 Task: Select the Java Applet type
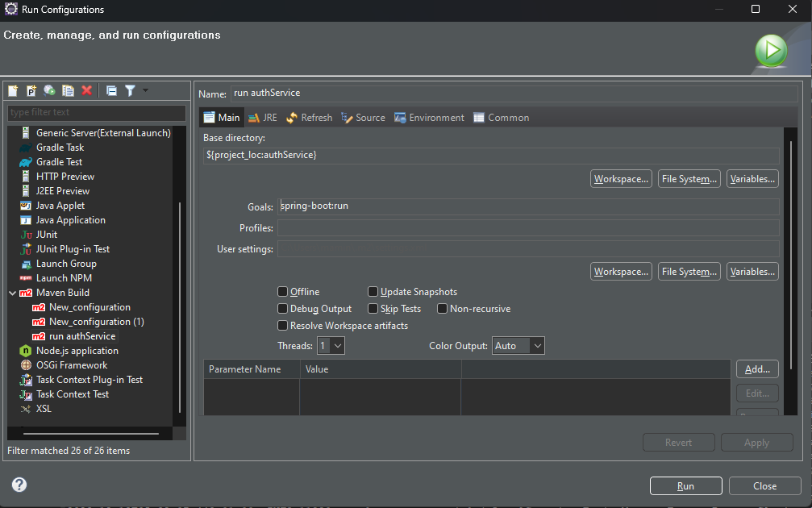click(x=60, y=206)
